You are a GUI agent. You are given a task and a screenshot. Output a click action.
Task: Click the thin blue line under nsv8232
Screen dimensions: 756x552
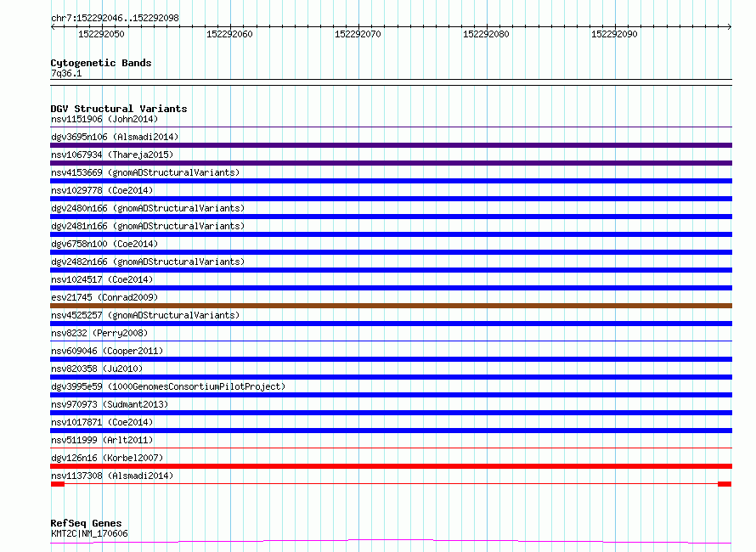click(x=391, y=341)
